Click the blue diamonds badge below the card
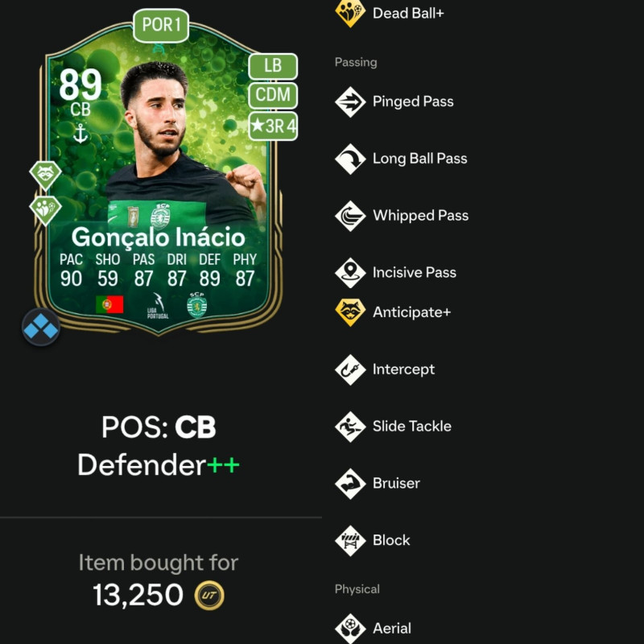 coord(41,327)
